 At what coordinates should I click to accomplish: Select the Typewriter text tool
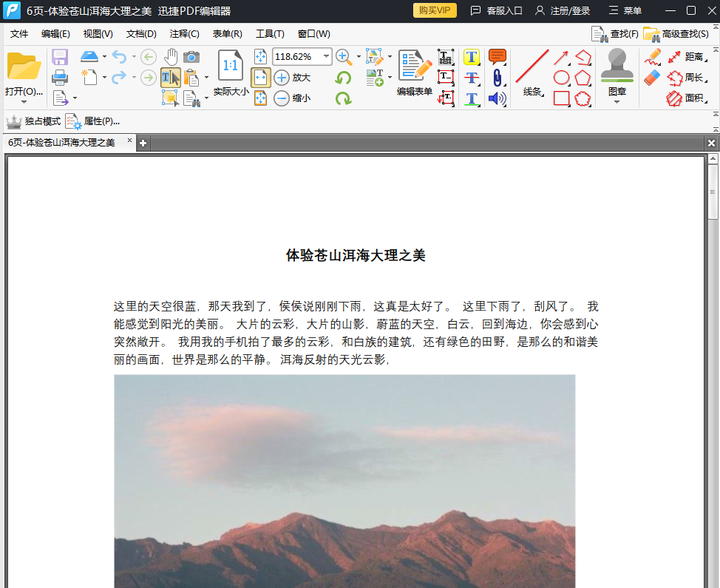coord(445,57)
